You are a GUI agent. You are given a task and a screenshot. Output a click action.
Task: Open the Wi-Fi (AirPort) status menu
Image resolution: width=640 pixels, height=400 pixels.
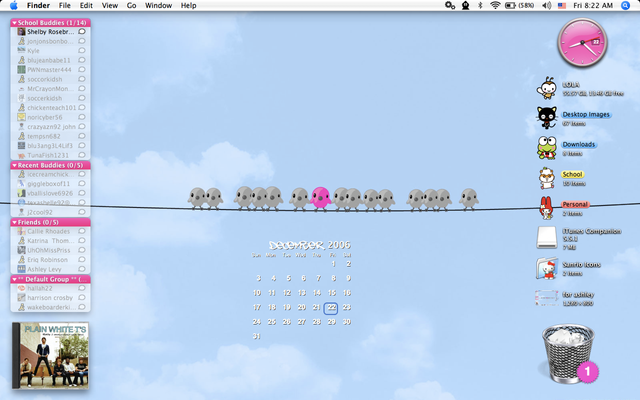(495, 5)
